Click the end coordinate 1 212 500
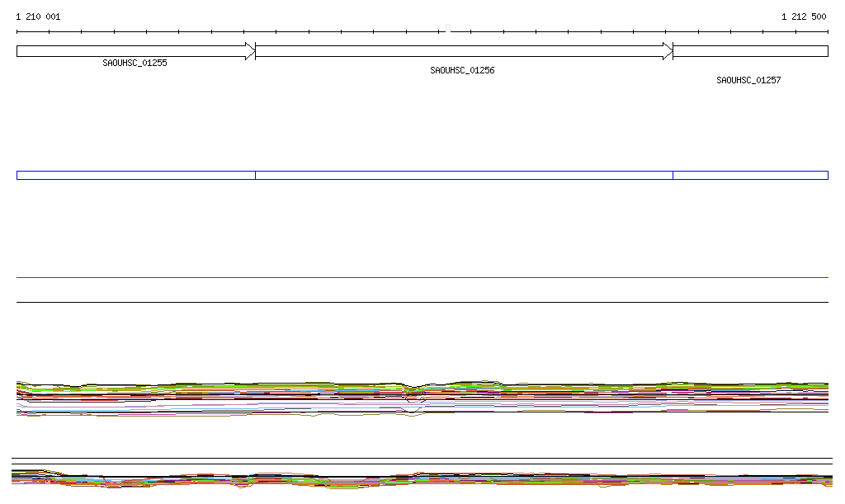This screenshot has height=504, width=845. [803, 16]
